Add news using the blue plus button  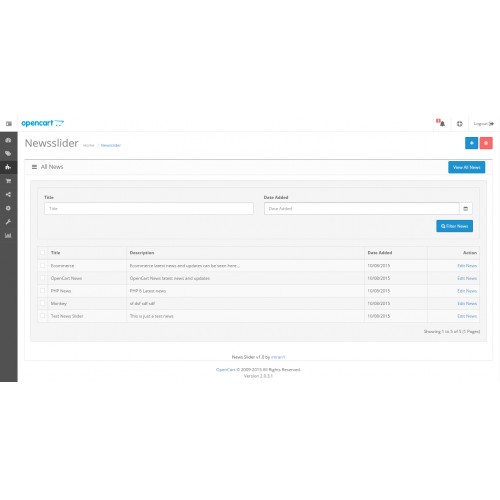[471, 143]
